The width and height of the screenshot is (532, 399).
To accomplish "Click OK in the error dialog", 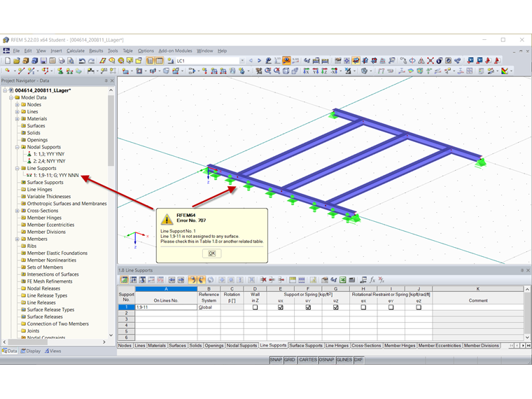I will [x=211, y=253].
